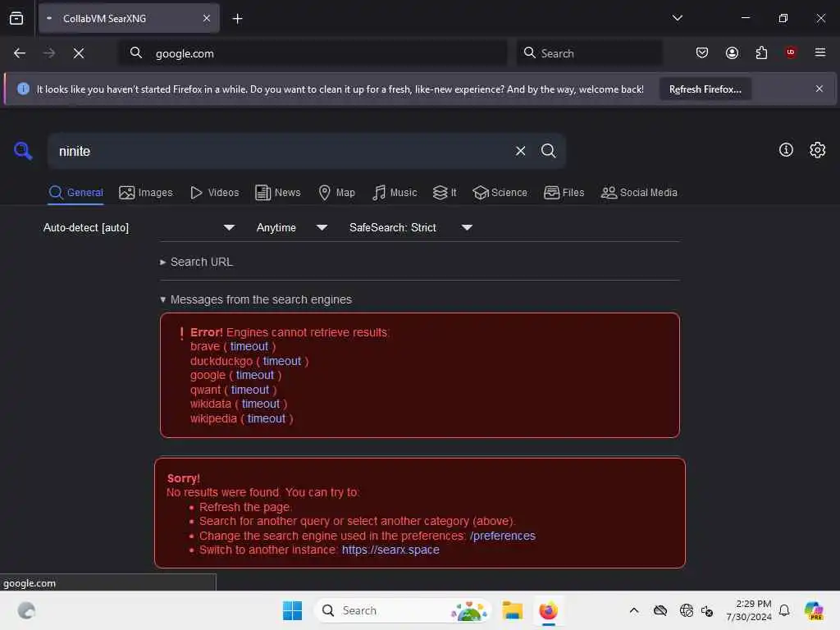The height and width of the screenshot is (630, 840).
Task: Switch to the Science category
Action: click(x=500, y=192)
